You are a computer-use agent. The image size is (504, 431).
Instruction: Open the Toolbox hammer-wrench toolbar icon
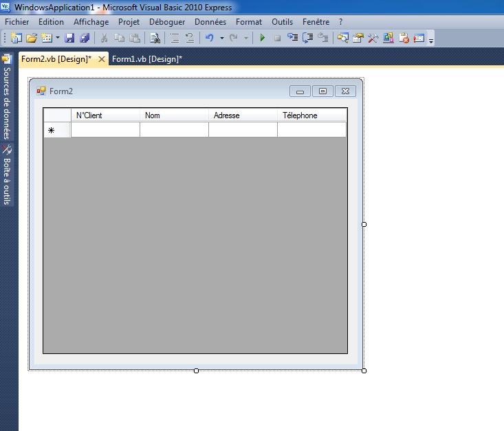(x=373, y=38)
